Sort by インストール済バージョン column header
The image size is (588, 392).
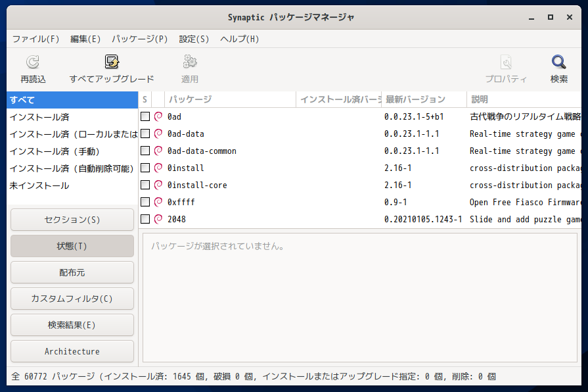[x=339, y=99]
